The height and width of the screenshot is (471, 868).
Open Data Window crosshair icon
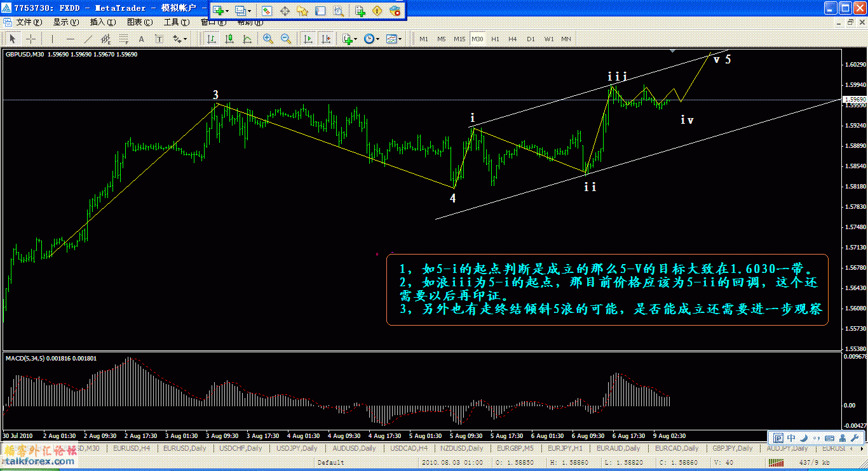point(285,11)
